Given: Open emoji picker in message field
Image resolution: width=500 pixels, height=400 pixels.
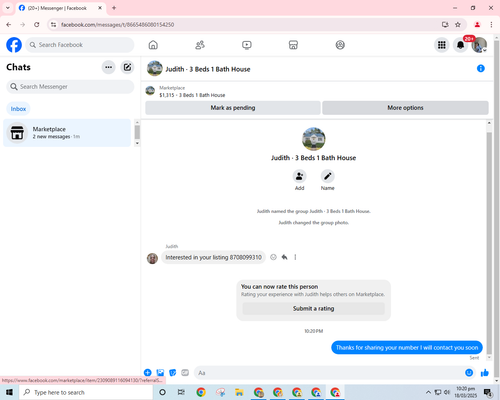Looking at the screenshot, I should click(469, 373).
